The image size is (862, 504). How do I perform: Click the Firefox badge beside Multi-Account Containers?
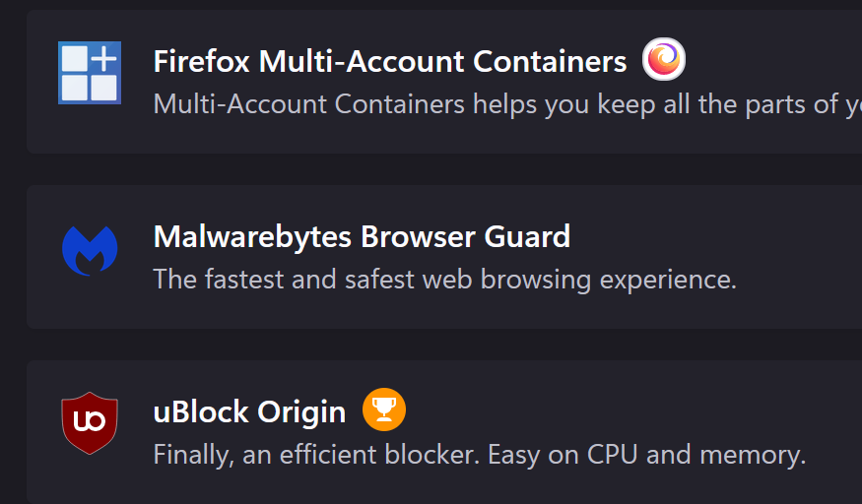coord(663,61)
